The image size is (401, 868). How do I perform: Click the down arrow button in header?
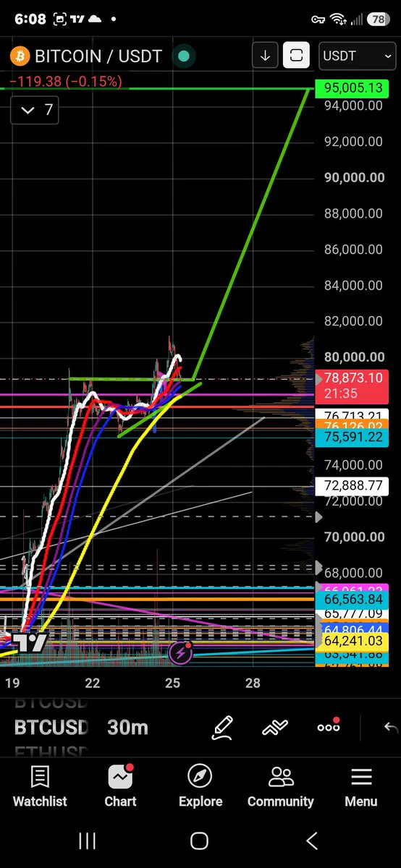pos(265,55)
